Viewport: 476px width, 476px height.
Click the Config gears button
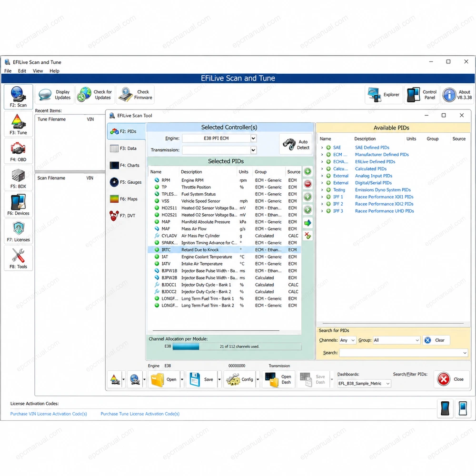pyautogui.click(x=240, y=379)
